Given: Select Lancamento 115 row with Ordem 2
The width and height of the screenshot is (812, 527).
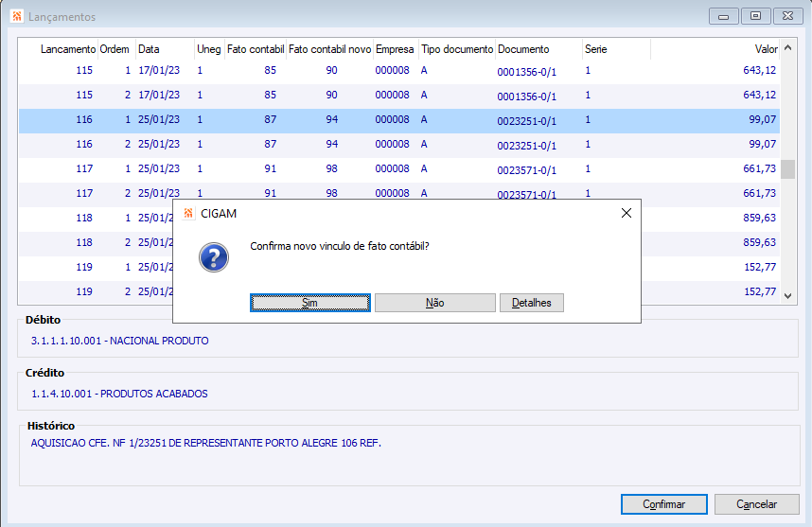Looking at the screenshot, I should tap(399, 95).
